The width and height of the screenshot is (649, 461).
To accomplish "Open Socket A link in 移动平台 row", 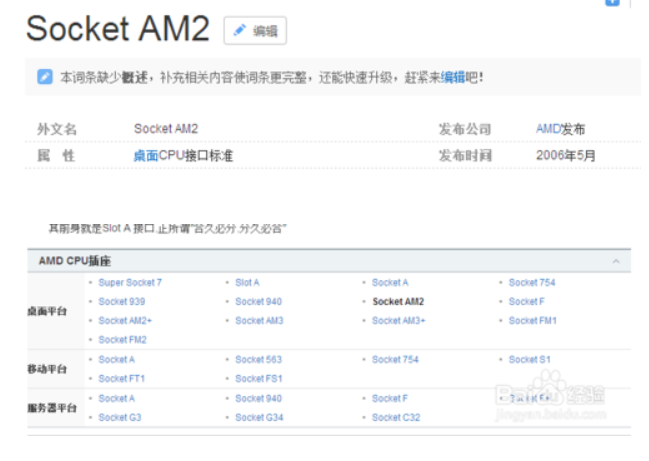I will pyautogui.click(x=116, y=360).
